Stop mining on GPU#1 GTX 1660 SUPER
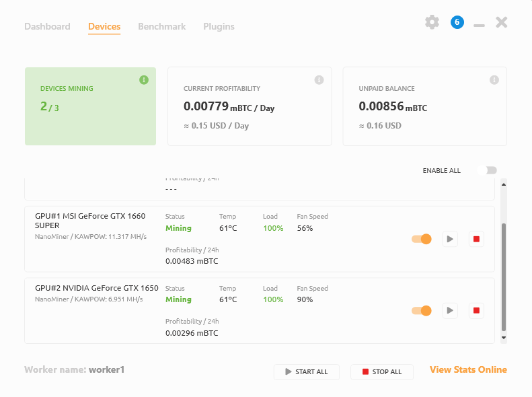The width and height of the screenshot is (532, 397). (x=476, y=239)
